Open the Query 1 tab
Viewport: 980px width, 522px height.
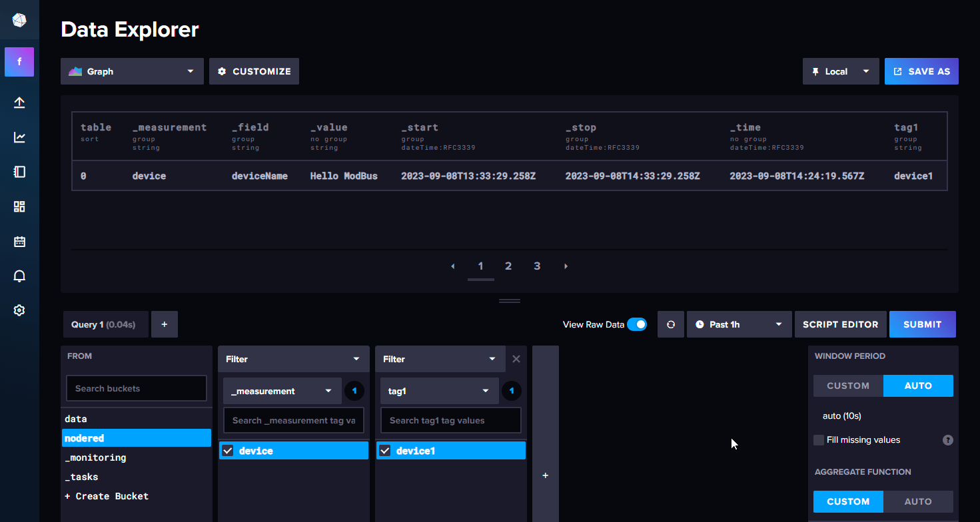pos(105,324)
